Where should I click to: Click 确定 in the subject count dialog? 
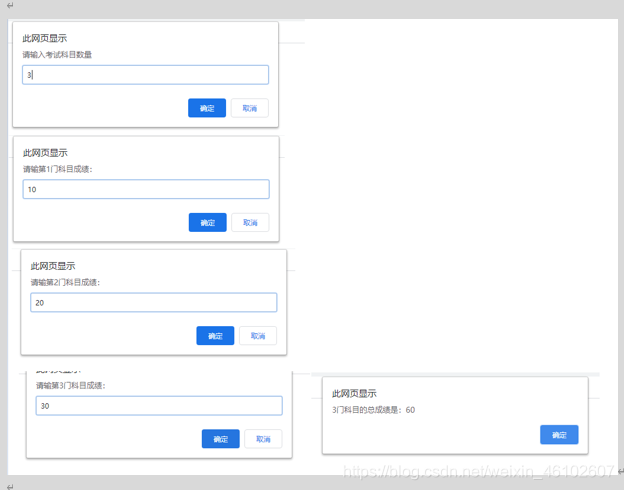[x=207, y=108]
